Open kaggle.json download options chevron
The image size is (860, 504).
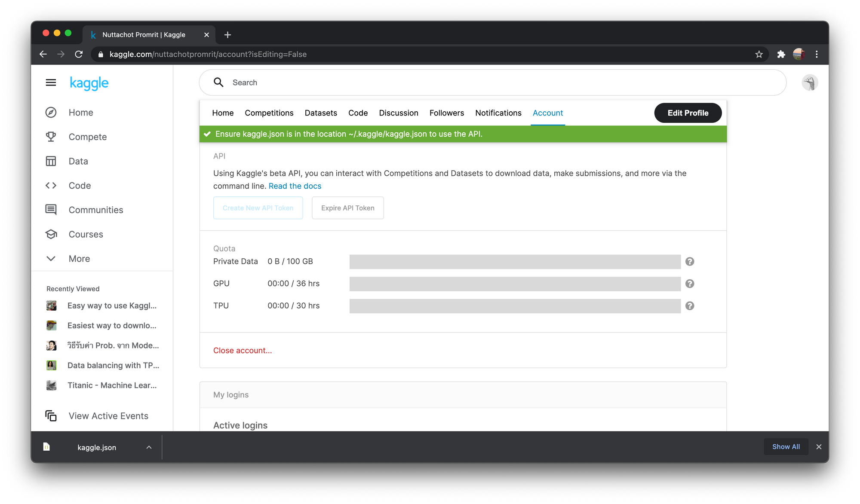pyautogui.click(x=149, y=447)
